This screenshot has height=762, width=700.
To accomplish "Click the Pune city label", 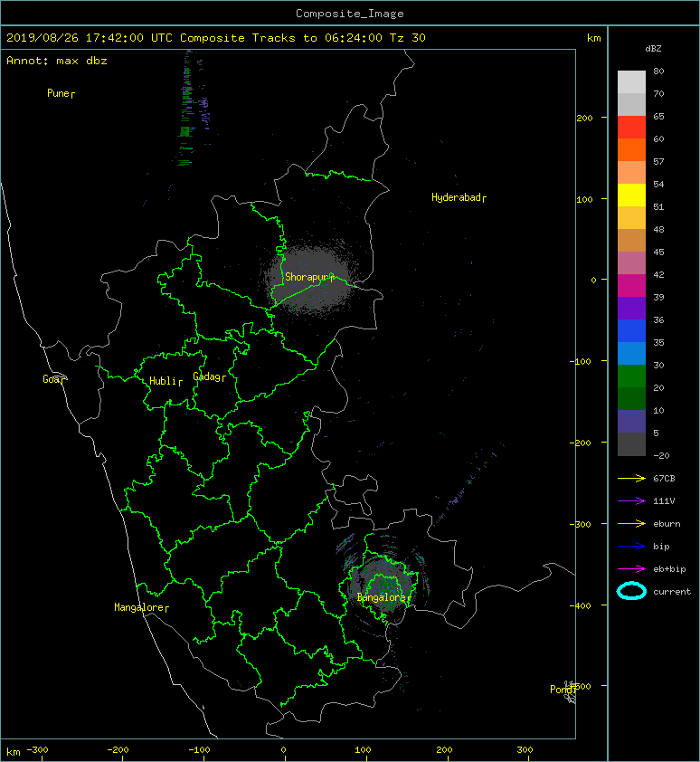I will pyautogui.click(x=61, y=93).
